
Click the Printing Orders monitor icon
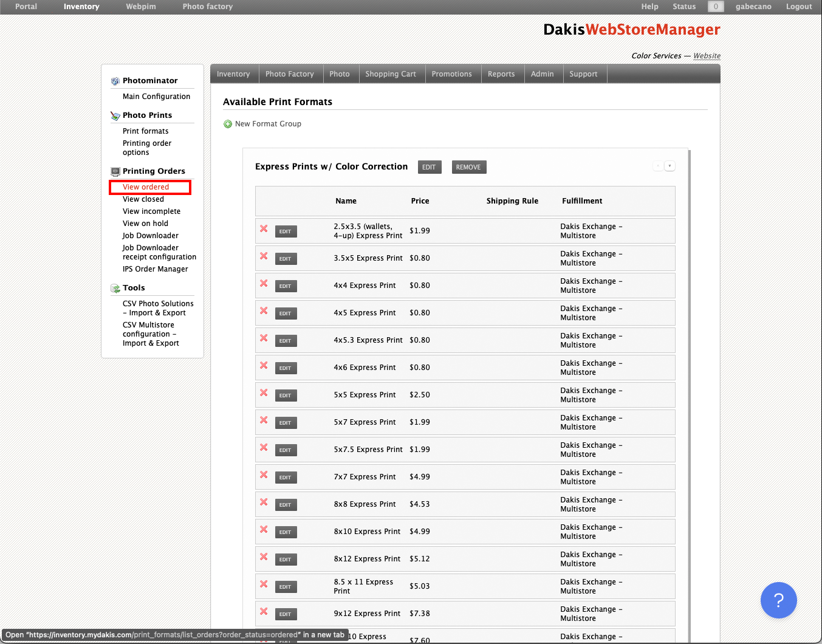pyautogui.click(x=115, y=171)
